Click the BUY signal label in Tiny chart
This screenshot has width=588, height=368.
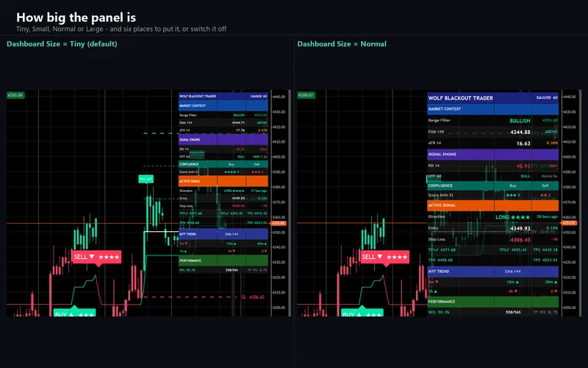coord(74,313)
